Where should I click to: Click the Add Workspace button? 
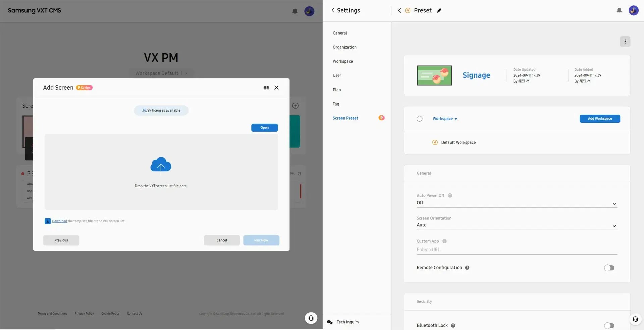(x=599, y=119)
